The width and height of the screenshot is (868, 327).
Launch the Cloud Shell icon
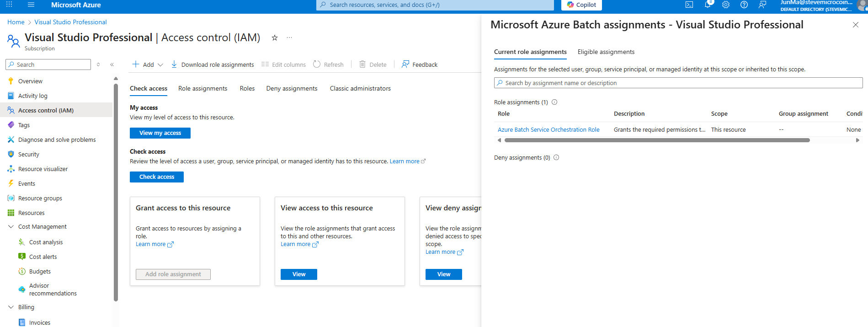(x=689, y=5)
